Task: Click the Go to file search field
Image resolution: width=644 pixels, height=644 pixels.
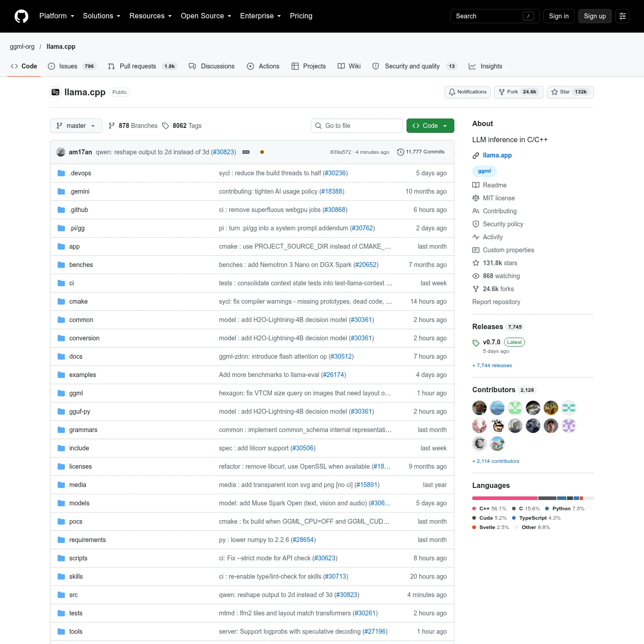Action: click(357, 126)
